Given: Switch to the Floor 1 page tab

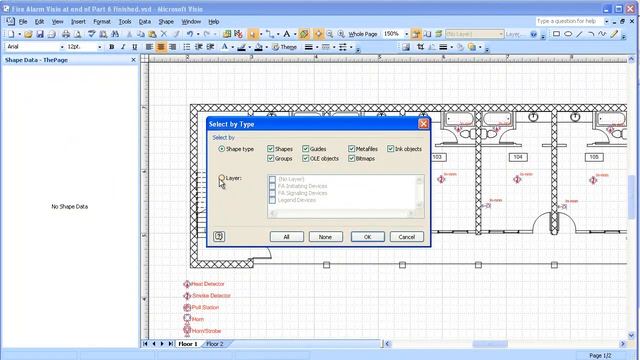Looking at the screenshot, I should [x=188, y=344].
